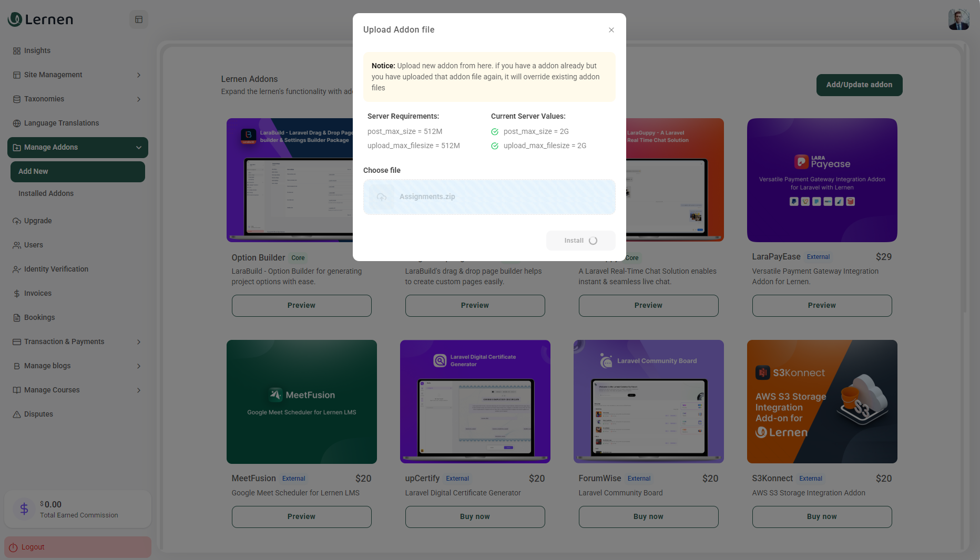Expand the Site Management menu

coord(78,75)
